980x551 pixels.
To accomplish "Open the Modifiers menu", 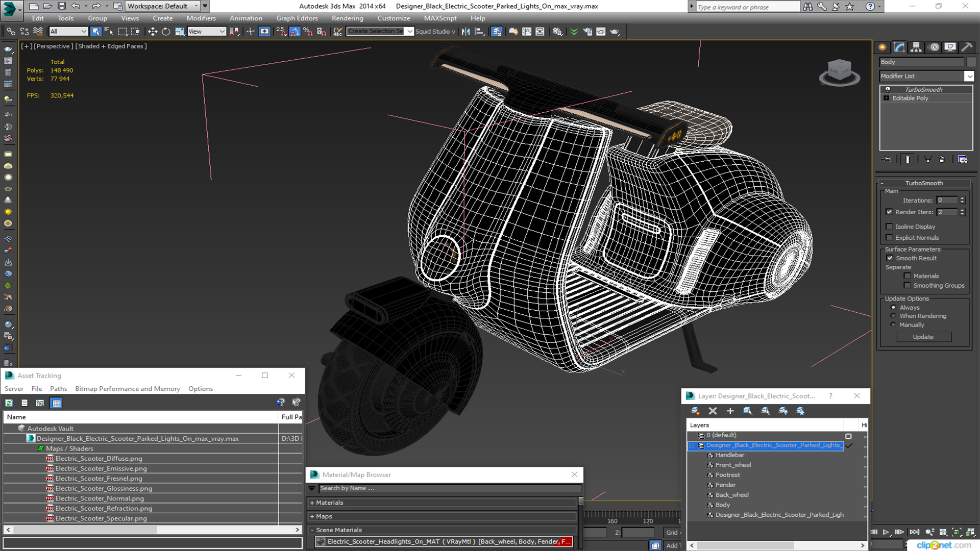I will pyautogui.click(x=201, y=18).
